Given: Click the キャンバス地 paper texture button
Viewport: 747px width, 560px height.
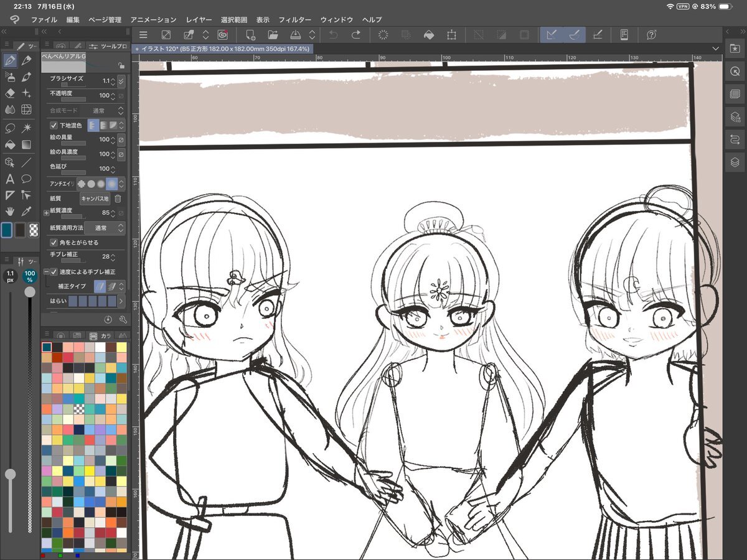Looking at the screenshot, I should 95,198.
